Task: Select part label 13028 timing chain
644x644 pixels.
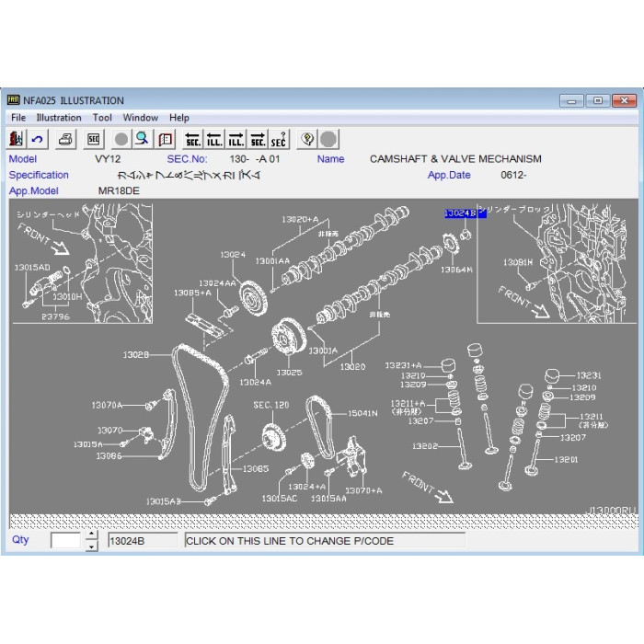Action: (x=136, y=354)
